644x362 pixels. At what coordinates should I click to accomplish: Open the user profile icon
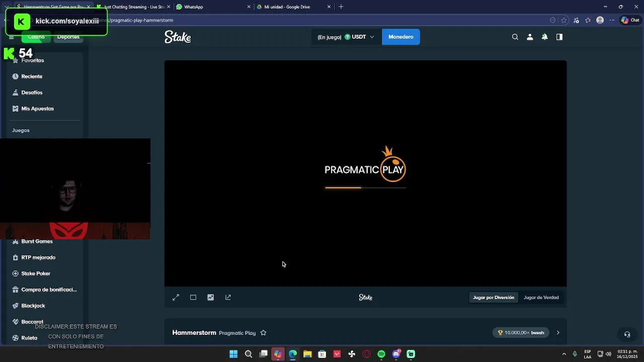point(530,37)
